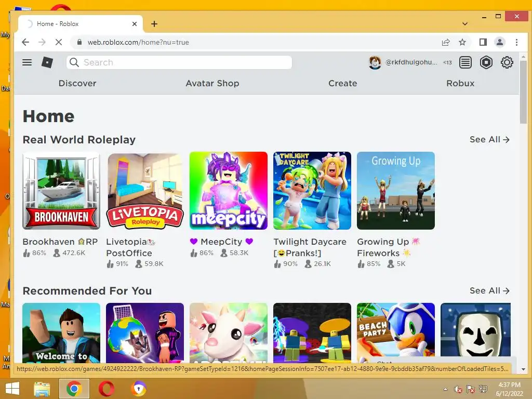Open the Create menu
Viewport: 532px width, 399px height.
point(343,83)
